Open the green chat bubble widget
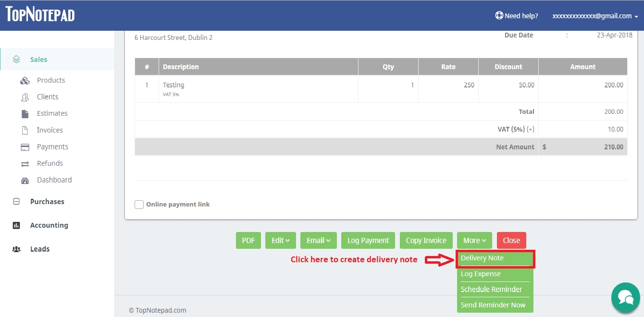The image size is (644, 317). pos(626,298)
